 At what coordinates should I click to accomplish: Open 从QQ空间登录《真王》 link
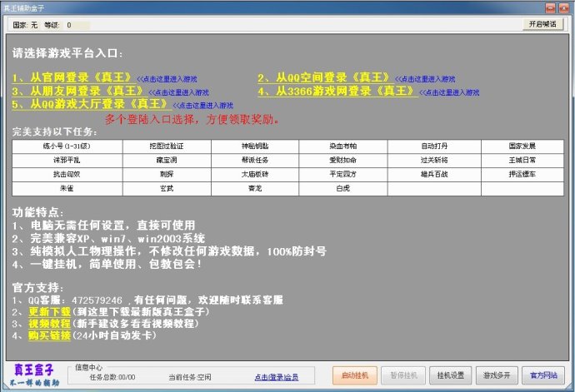324,77
